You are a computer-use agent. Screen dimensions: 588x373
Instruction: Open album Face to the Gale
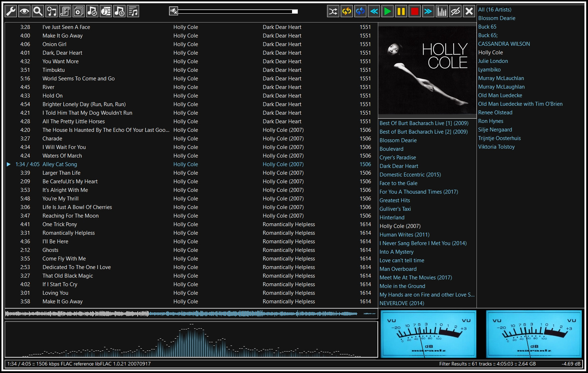(399, 183)
